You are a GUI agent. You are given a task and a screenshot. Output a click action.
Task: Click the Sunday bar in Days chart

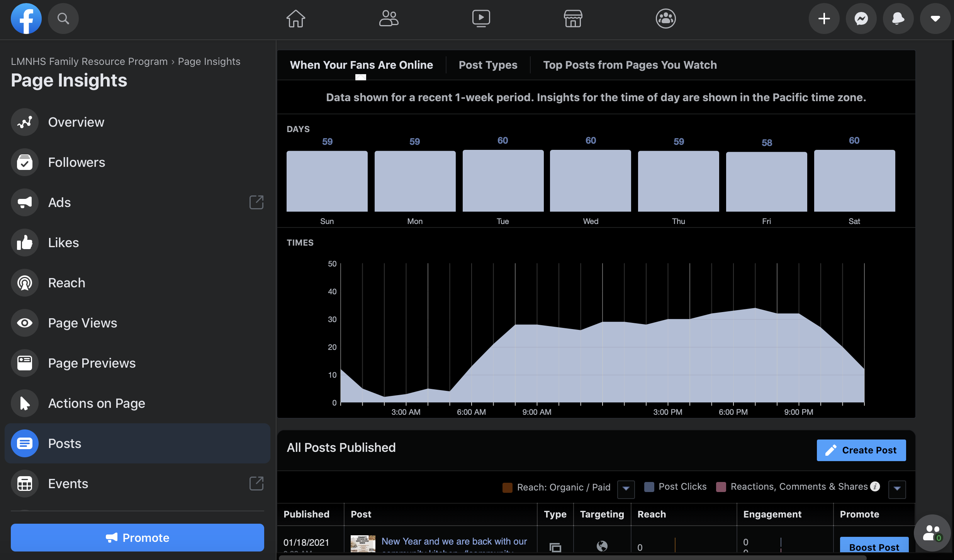click(327, 181)
